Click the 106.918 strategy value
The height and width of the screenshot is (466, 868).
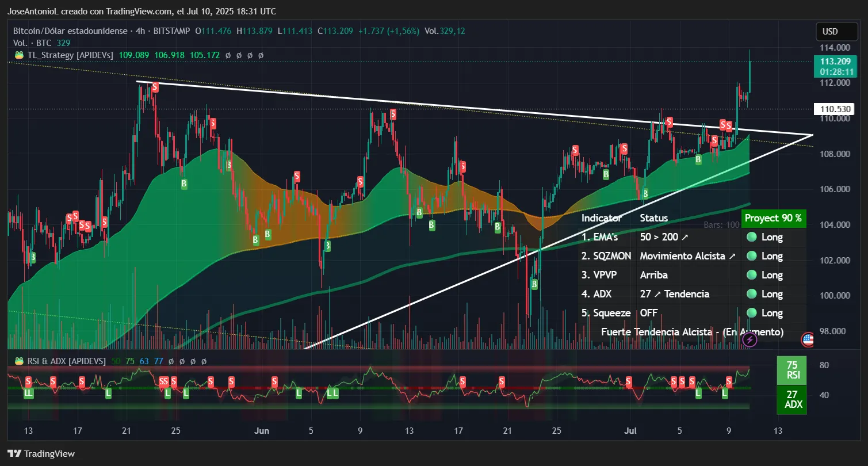169,55
